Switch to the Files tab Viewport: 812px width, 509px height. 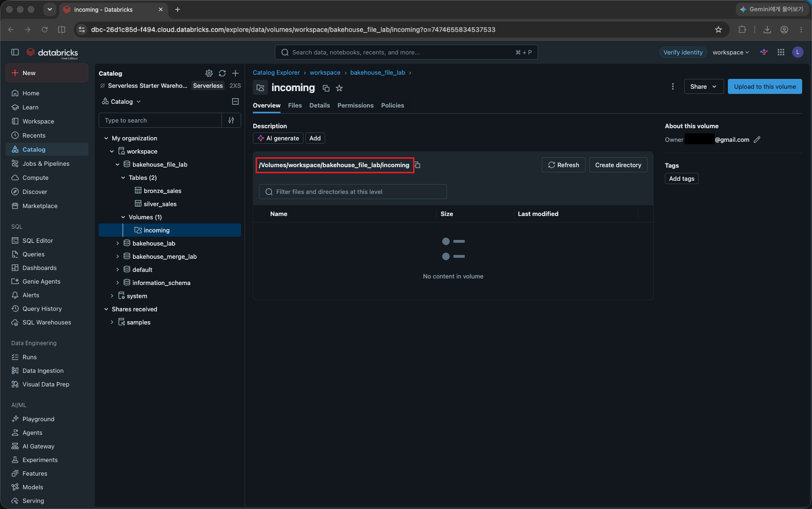[295, 105]
